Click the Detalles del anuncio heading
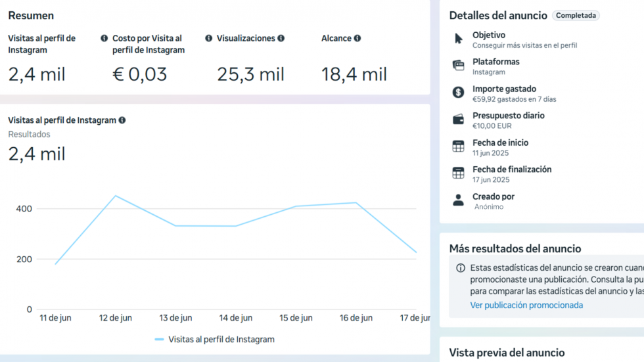Image resolution: width=644 pixels, height=362 pixels. (x=498, y=16)
